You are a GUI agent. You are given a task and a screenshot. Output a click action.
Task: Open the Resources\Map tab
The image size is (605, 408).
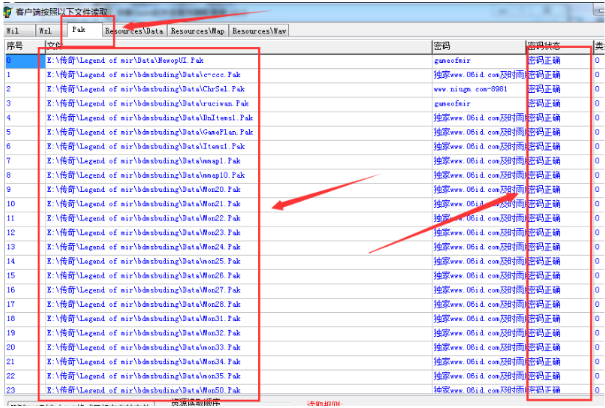198,31
